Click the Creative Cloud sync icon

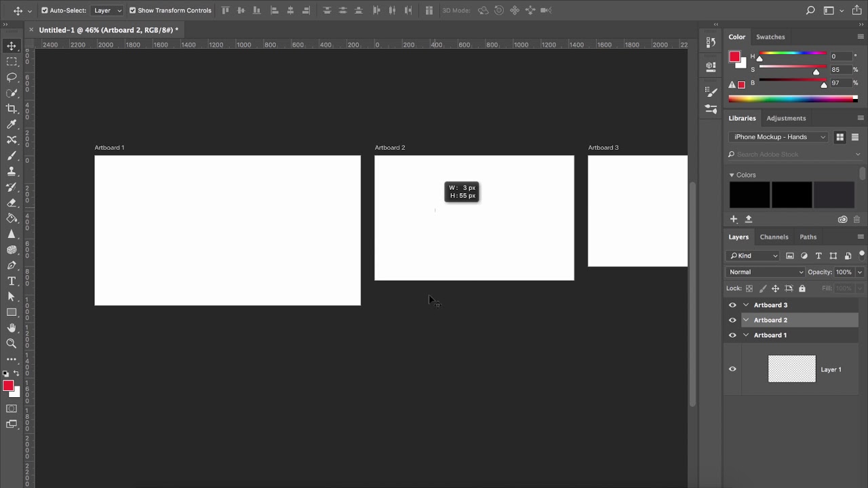click(842, 219)
